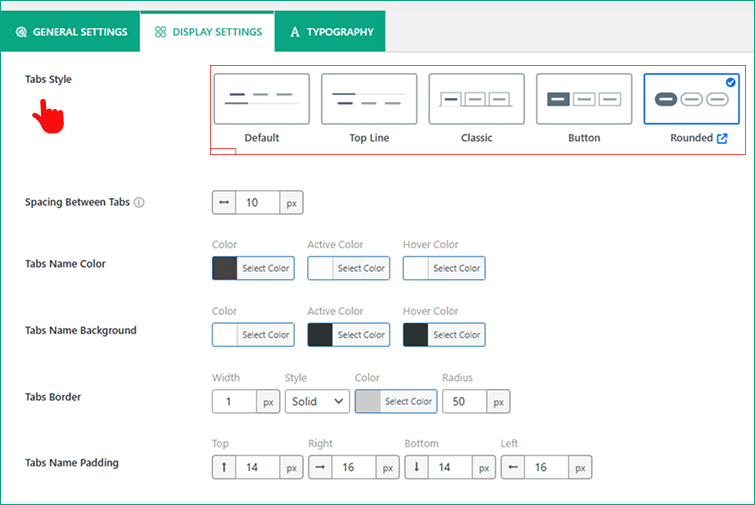
Task: Click the Tabs Border color swatch
Action: (367, 401)
